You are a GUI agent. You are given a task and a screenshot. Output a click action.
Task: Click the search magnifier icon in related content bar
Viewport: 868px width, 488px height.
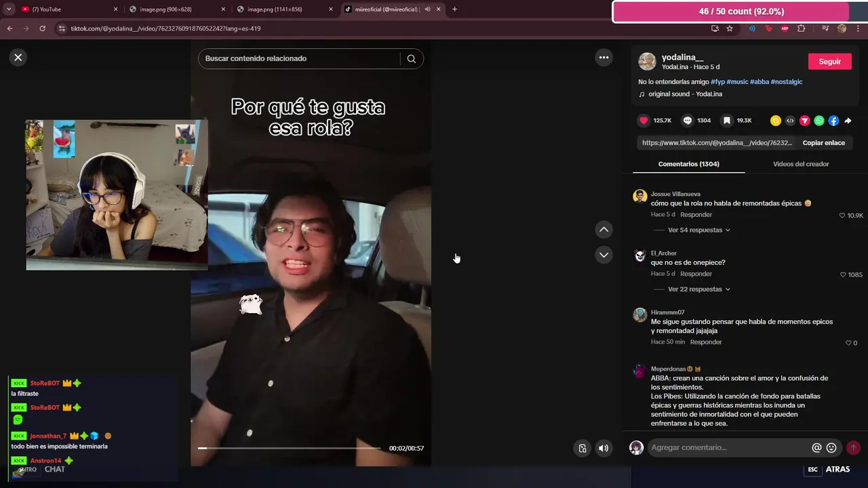(x=411, y=58)
